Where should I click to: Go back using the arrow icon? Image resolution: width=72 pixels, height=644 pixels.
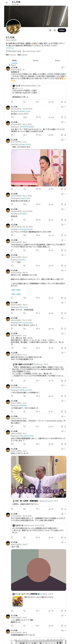tap(7, 3)
